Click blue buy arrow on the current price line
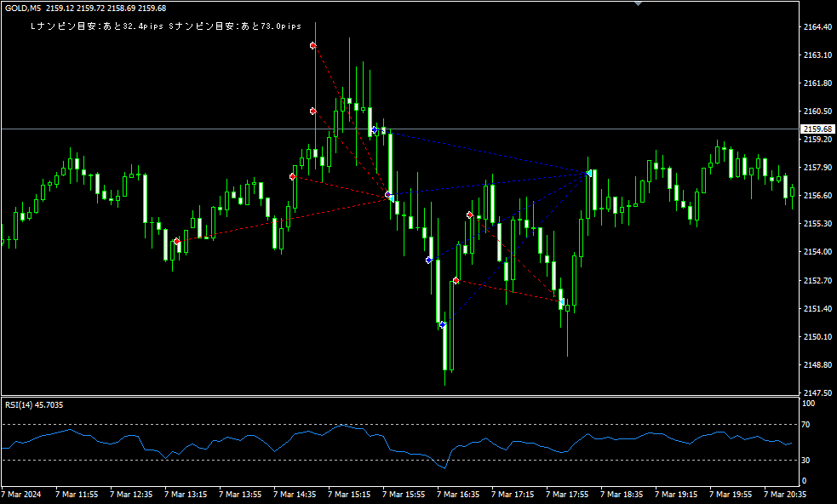837x504 pixels. coord(375,129)
